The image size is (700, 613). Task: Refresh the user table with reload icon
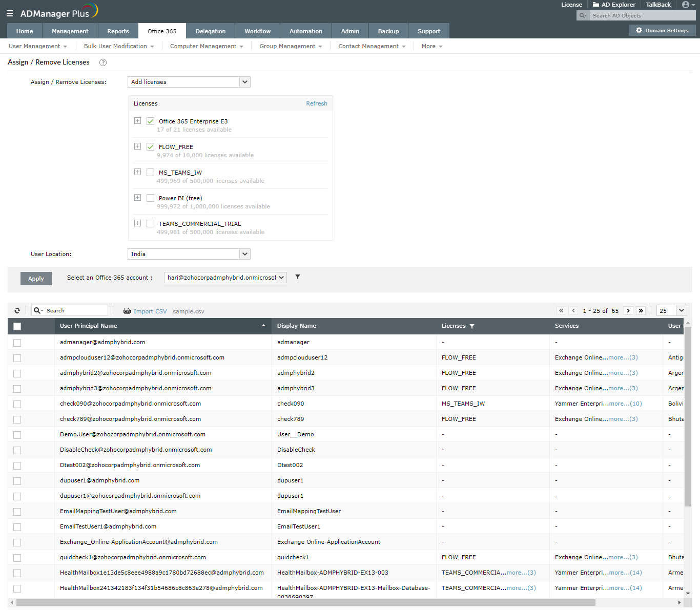(x=17, y=310)
